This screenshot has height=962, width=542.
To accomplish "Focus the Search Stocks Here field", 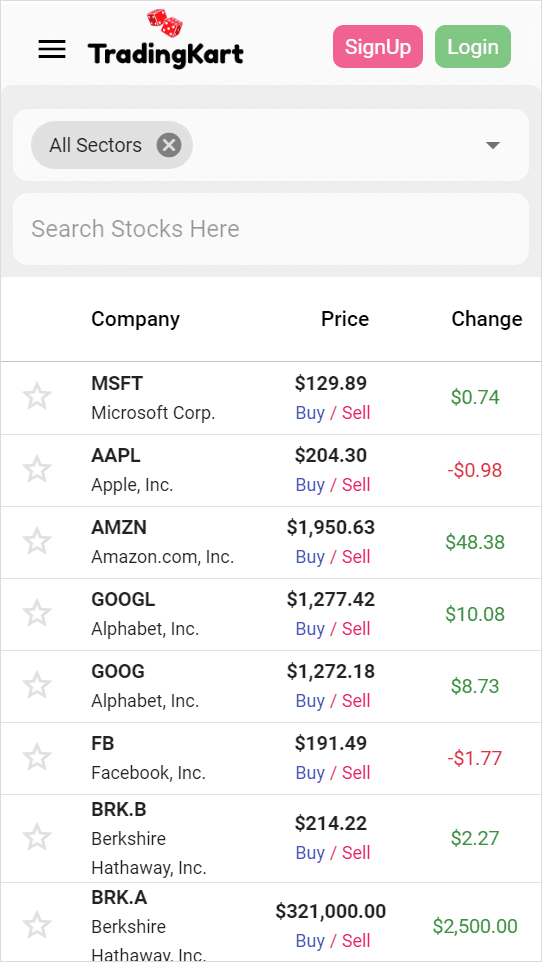I will click(271, 229).
